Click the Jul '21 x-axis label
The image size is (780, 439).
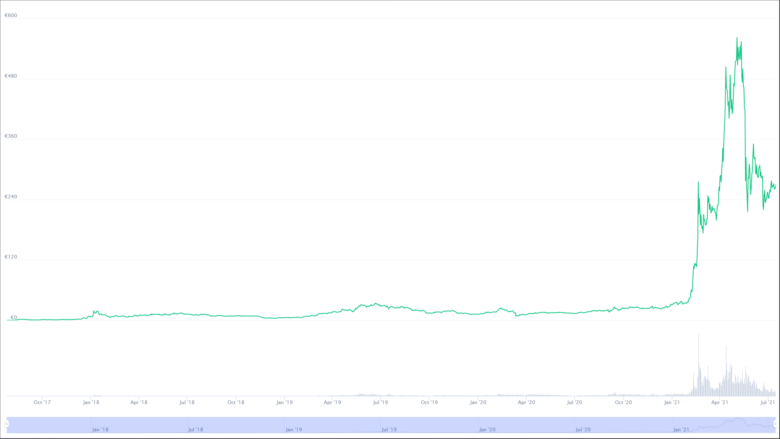768,402
